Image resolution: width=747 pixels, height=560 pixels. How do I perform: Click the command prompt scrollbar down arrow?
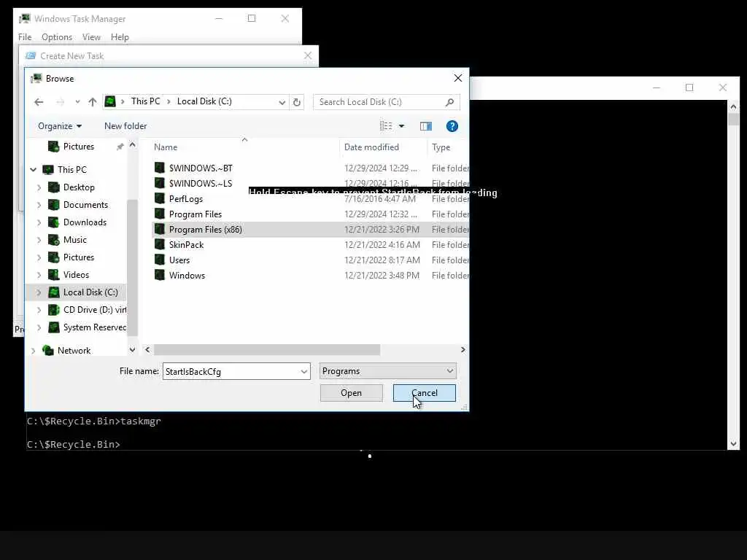[733, 444]
